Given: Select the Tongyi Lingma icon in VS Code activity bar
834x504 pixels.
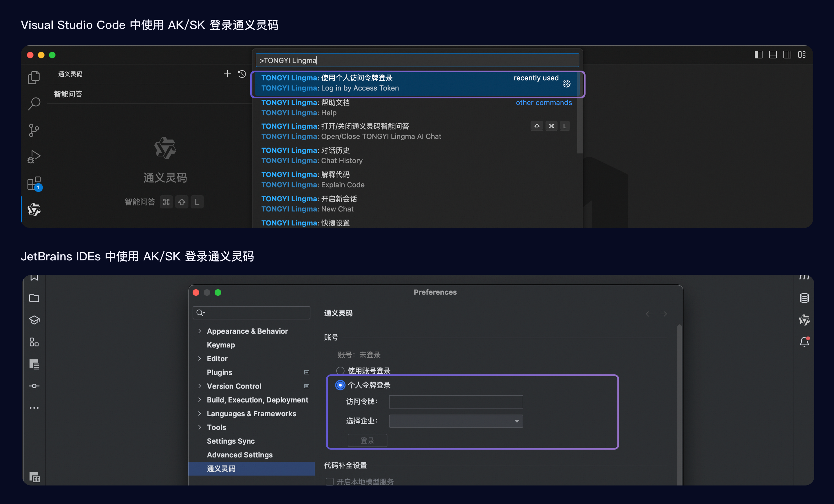Looking at the screenshot, I should [34, 209].
